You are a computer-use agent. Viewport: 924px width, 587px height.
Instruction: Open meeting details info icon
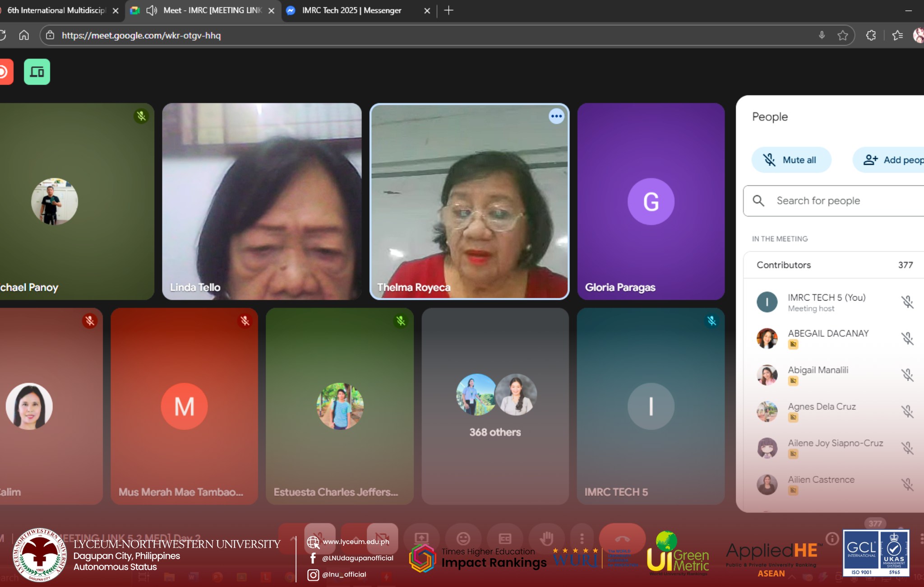coord(832,538)
